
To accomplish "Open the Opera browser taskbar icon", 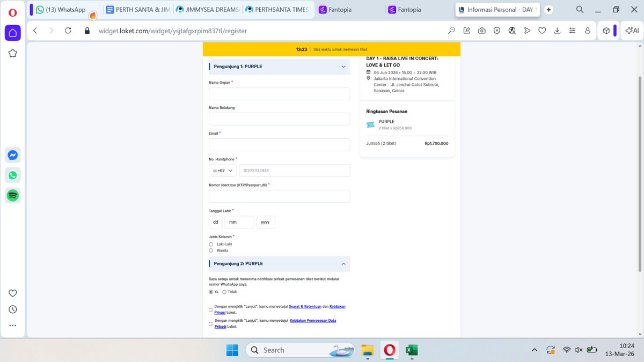I will [390, 350].
